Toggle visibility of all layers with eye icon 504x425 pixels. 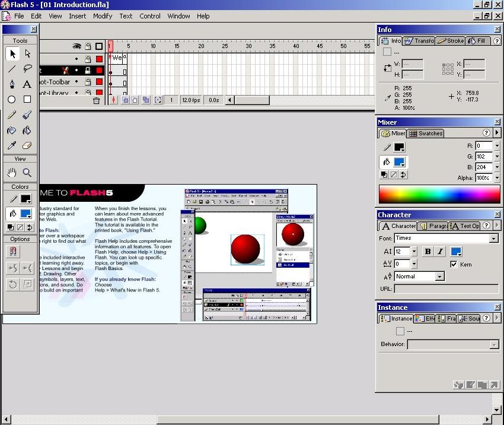(76, 46)
